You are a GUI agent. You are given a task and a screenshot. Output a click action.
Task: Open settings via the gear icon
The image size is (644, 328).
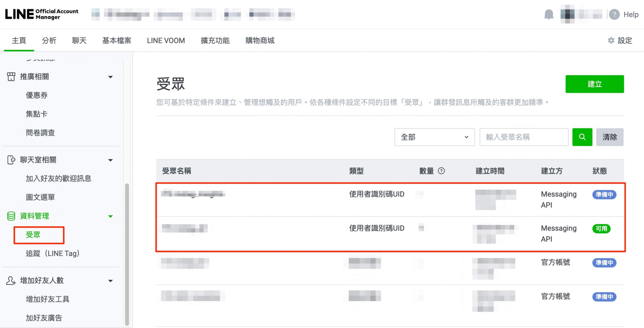point(611,40)
